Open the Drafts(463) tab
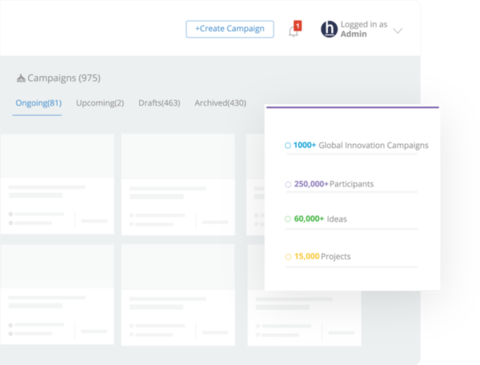The width and height of the screenshot is (480, 365). 159,103
